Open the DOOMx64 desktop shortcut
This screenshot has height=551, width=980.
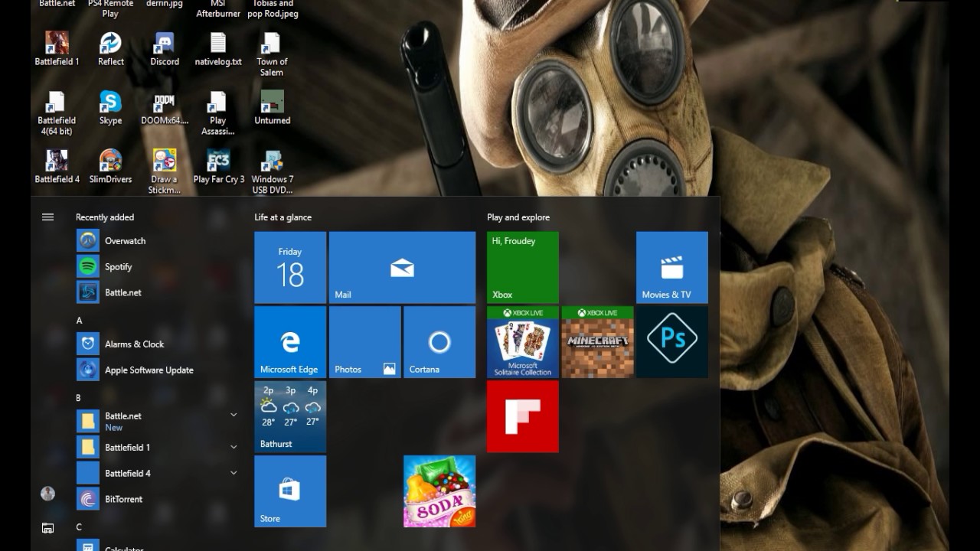coord(165,108)
